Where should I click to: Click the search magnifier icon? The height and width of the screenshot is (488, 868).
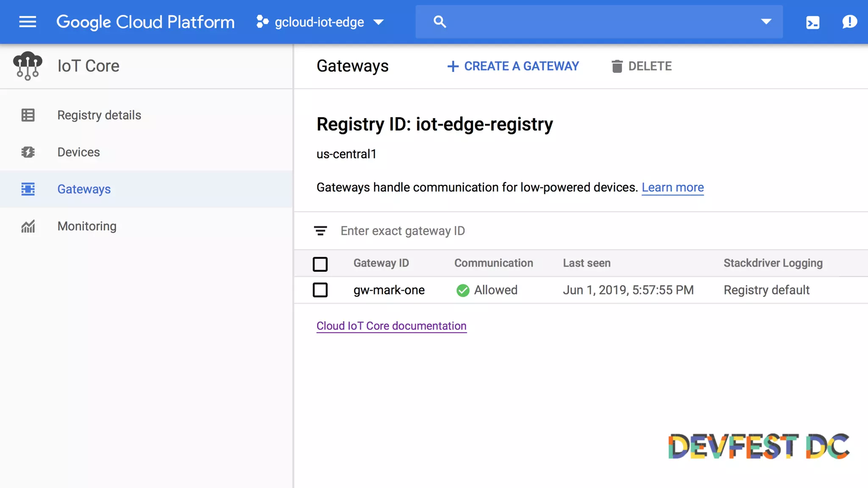(440, 22)
